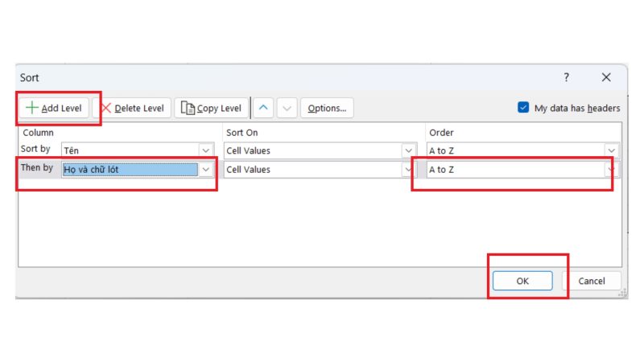Click the Delete Level button

[132, 109]
